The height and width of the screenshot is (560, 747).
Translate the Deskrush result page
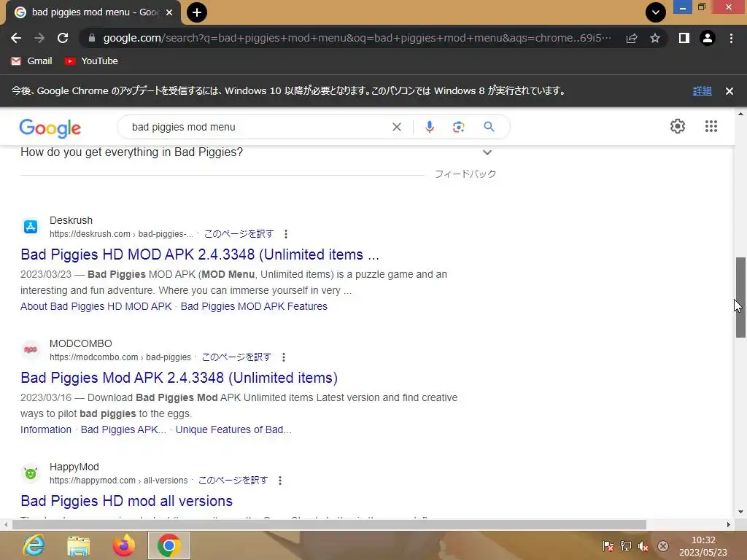(239, 234)
